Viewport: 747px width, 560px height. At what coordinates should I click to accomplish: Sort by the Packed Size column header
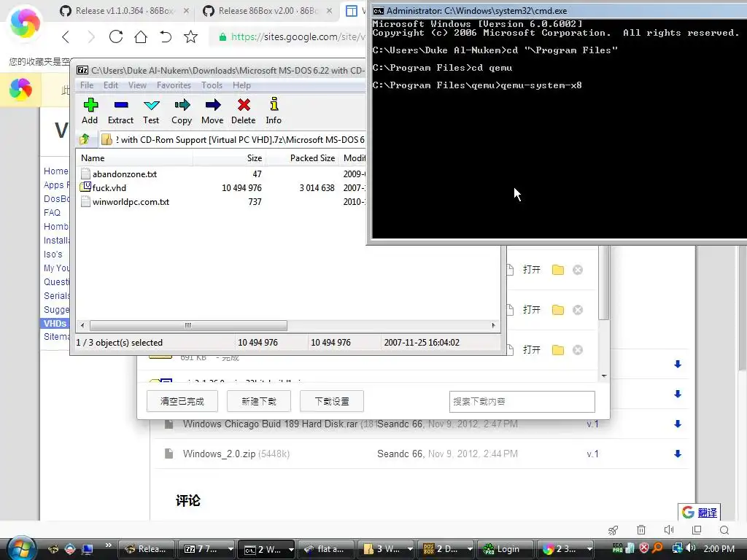tap(312, 158)
